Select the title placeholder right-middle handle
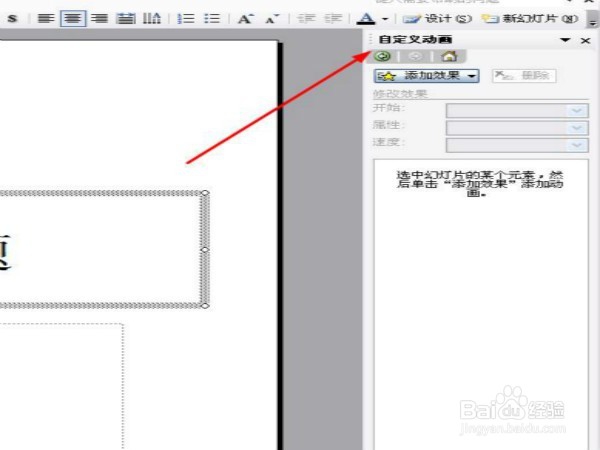 point(205,249)
